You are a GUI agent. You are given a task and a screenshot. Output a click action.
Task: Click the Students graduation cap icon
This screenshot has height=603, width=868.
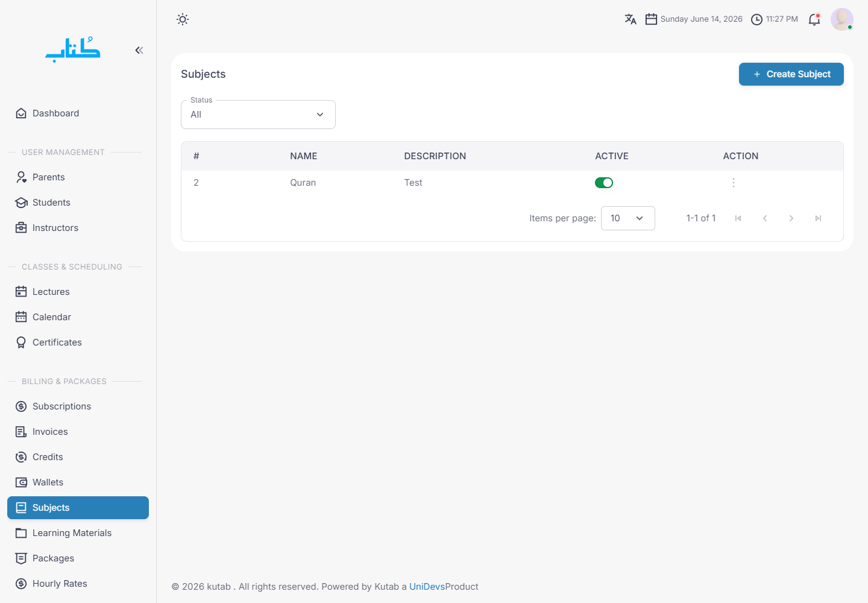21,203
